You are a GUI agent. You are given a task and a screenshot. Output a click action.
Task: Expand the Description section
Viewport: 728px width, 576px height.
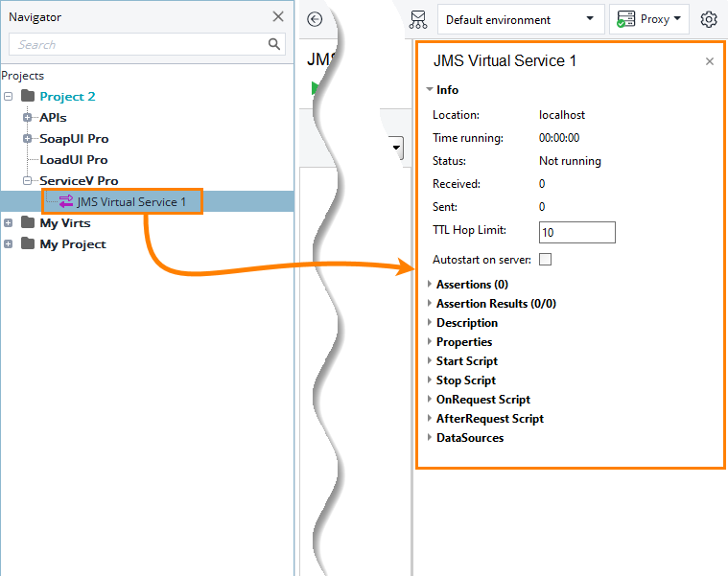430,322
